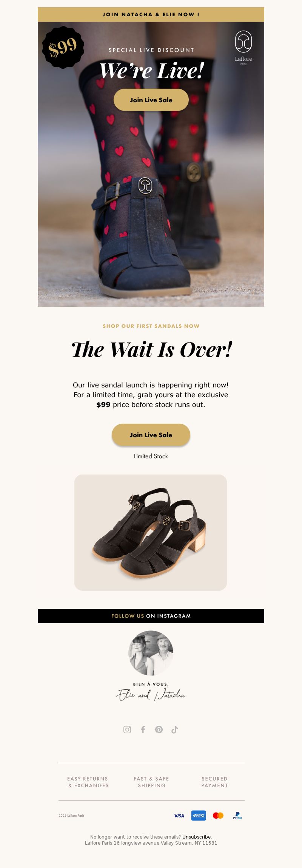Click the Visa payment icon
Image resolution: width=302 pixels, height=868 pixels.
coord(179,816)
